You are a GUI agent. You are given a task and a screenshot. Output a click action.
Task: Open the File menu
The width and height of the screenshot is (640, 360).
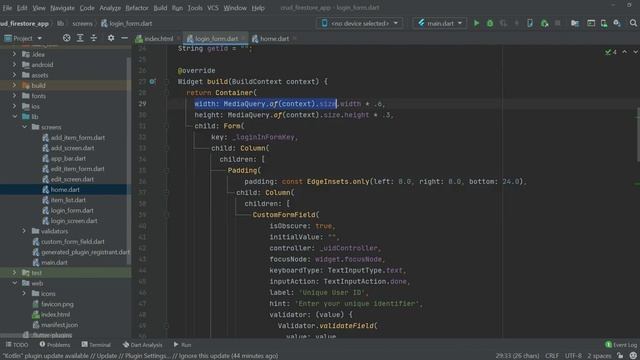point(7,8)
